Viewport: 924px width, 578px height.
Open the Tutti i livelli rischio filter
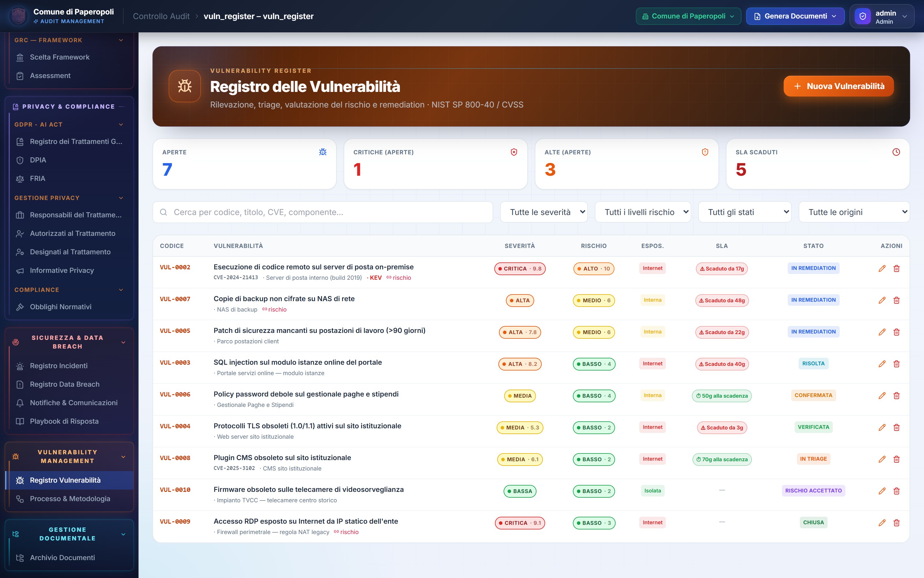click(643, 212)
